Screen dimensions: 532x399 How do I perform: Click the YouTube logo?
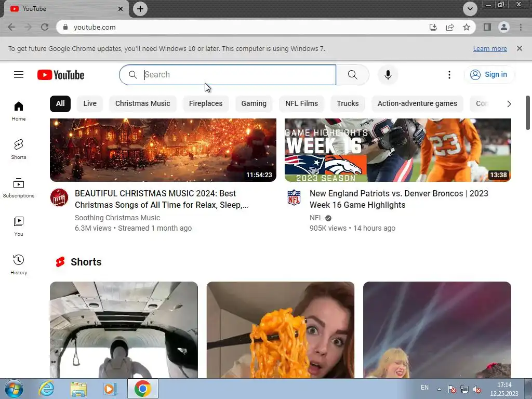pyautogui.click(x=61, y=75)
